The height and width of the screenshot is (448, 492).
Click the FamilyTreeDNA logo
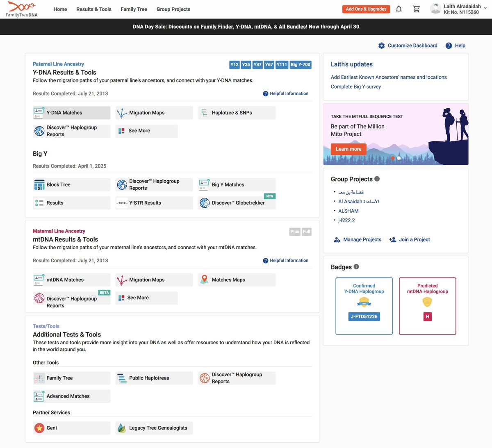[x=22, y=9]
